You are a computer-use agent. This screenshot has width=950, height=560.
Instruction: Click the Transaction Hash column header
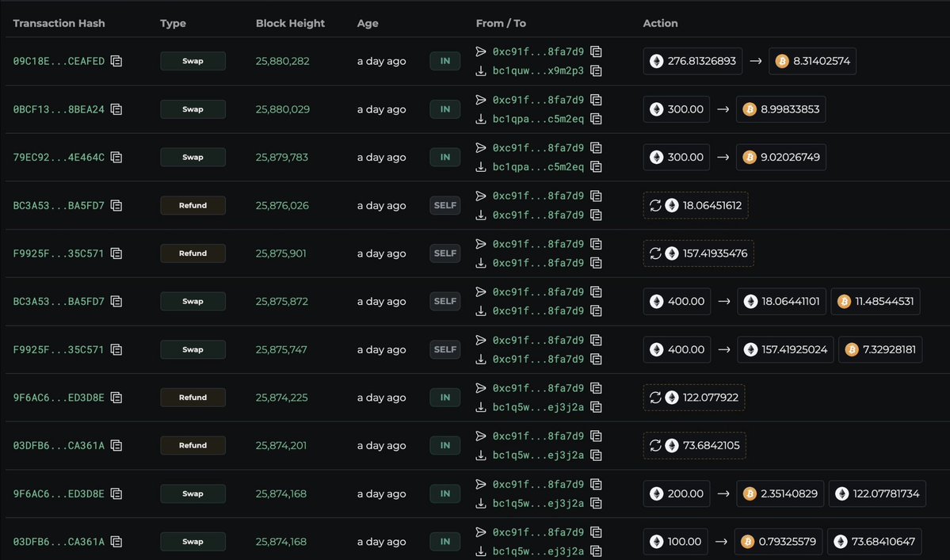point(57,24)
